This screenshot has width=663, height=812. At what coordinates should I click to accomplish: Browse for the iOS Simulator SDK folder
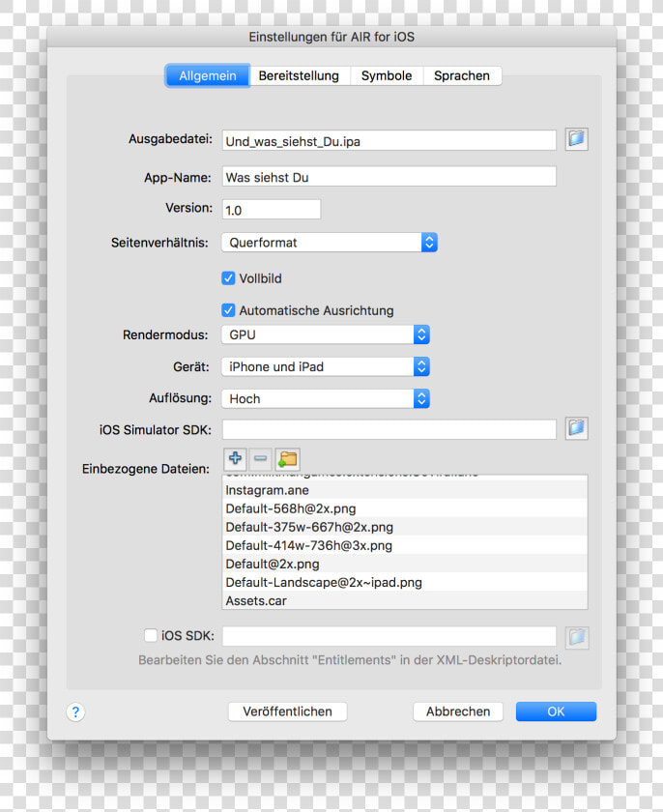(x=576, y=429)
